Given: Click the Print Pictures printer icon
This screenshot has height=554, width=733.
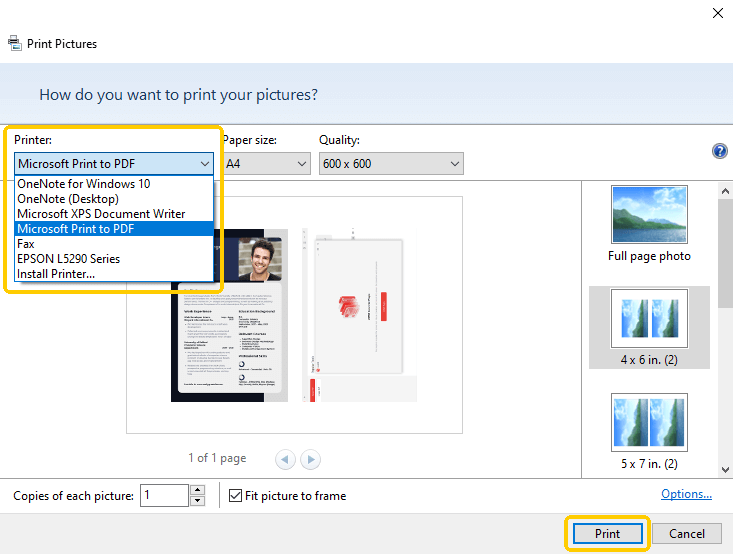Looking at the screenshot, I should (15, 43).
